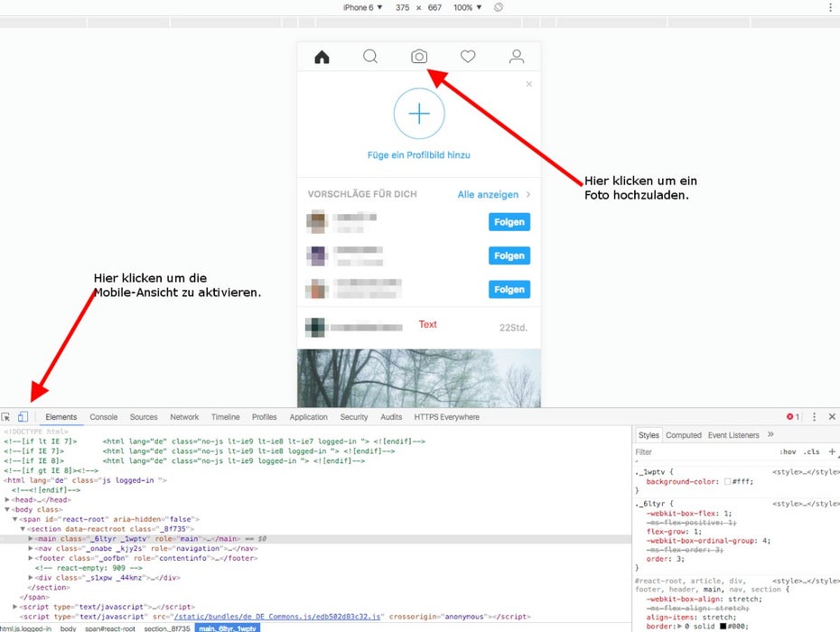Click the '22Std.' post timestamp
Image resolution: width=840 pixels, height=632 pixels.
click(x=513, y=328)
